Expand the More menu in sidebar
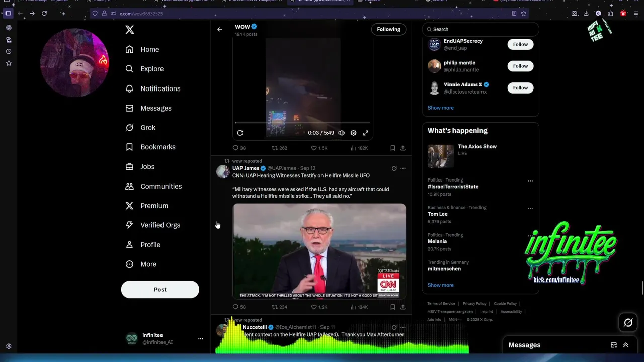644x362 pixels. point(141,264)
